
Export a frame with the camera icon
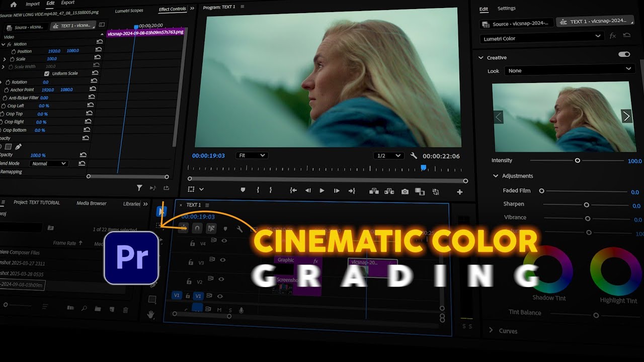coord(405,192)
